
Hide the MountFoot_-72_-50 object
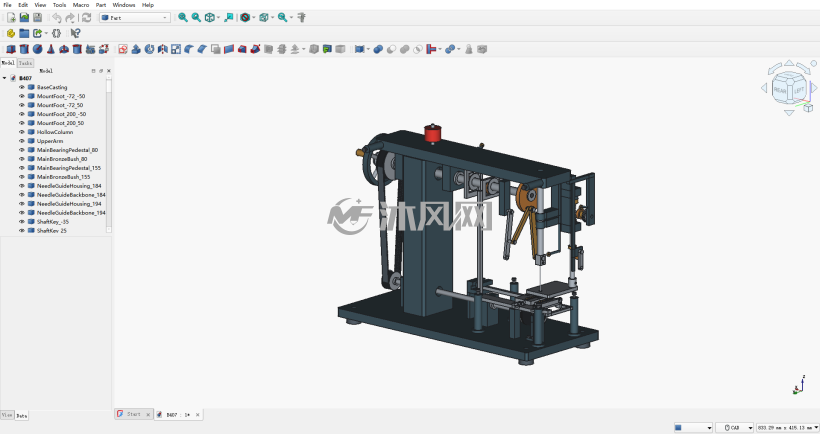[22, 96]
